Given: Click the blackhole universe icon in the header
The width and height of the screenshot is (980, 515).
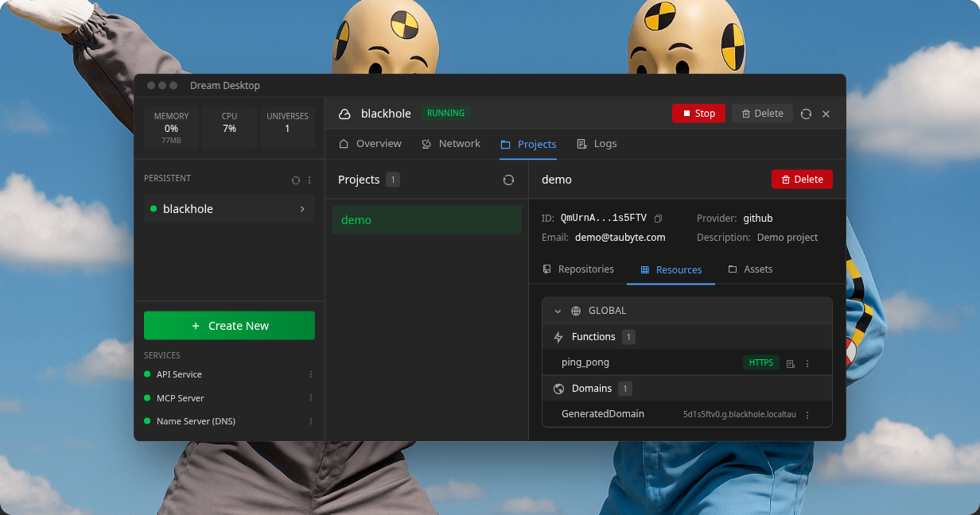Looking at the screenshot, I should coord(344,113).
